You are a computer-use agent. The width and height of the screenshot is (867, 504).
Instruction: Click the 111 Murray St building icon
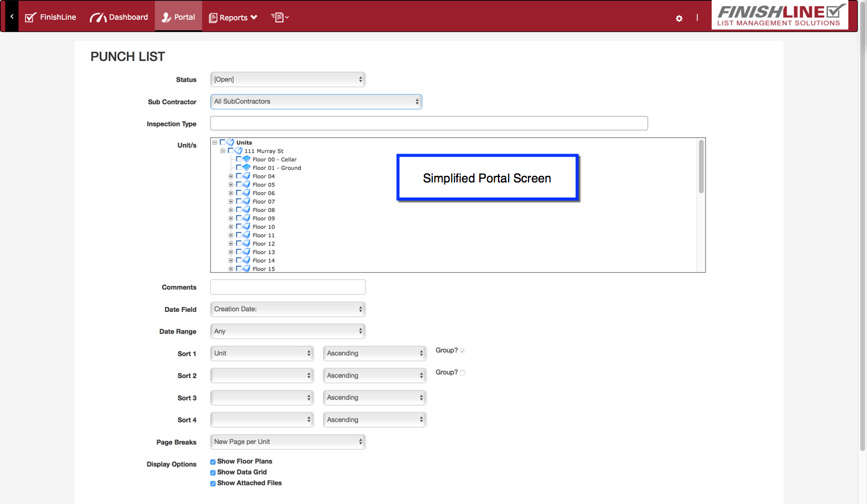click(238, 151)
